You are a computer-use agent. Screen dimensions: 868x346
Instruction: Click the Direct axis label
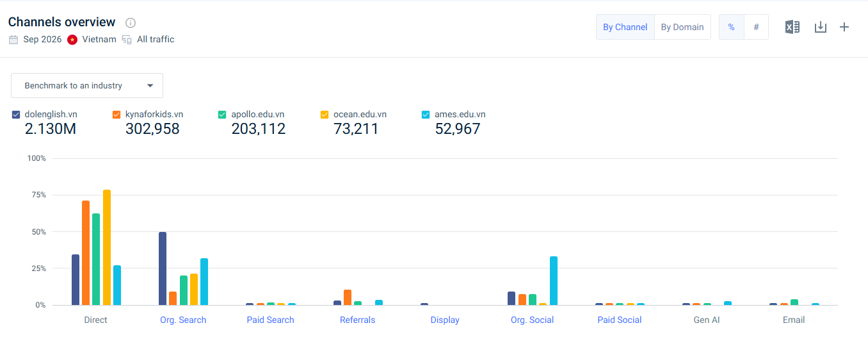[x=95, y=320]
